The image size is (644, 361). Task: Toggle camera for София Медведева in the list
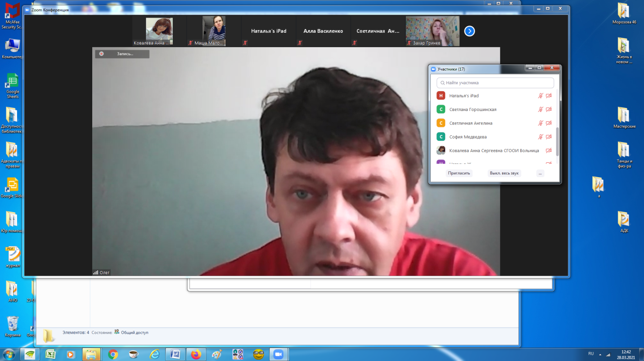click(x=549, y=137)
